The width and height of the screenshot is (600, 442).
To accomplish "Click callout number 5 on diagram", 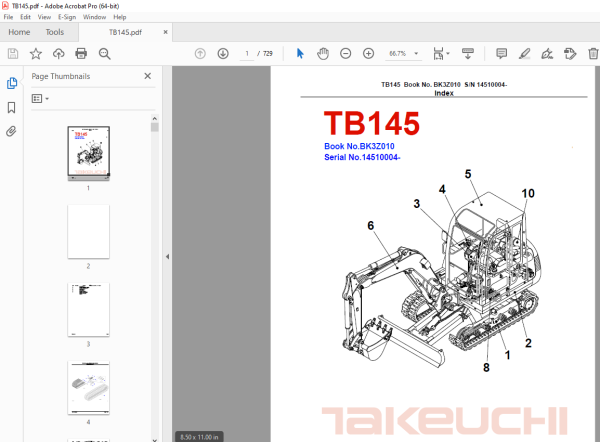I will tap(468, 174).
